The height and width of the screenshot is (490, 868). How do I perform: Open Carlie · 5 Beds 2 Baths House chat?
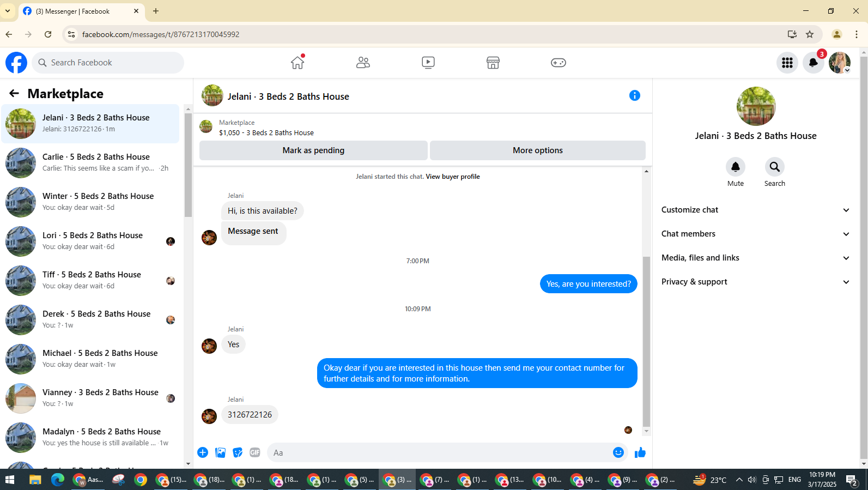point(90,163)
